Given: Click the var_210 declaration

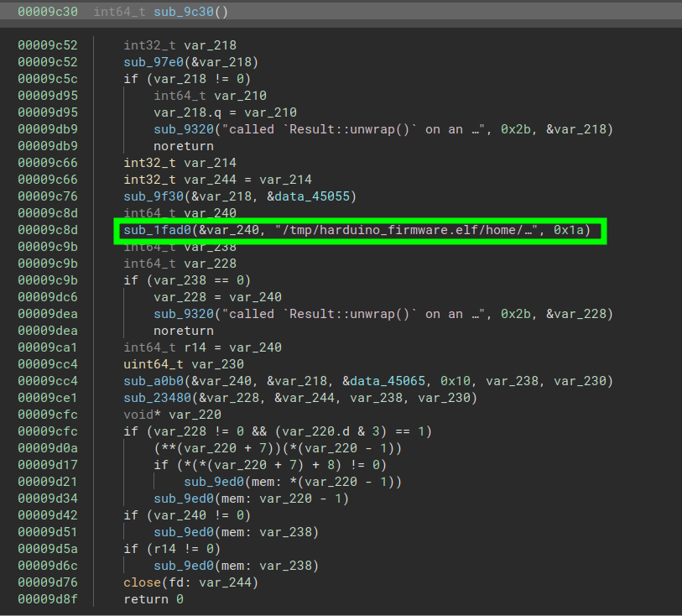Looking at the screenshot, I should coord(210,96).
